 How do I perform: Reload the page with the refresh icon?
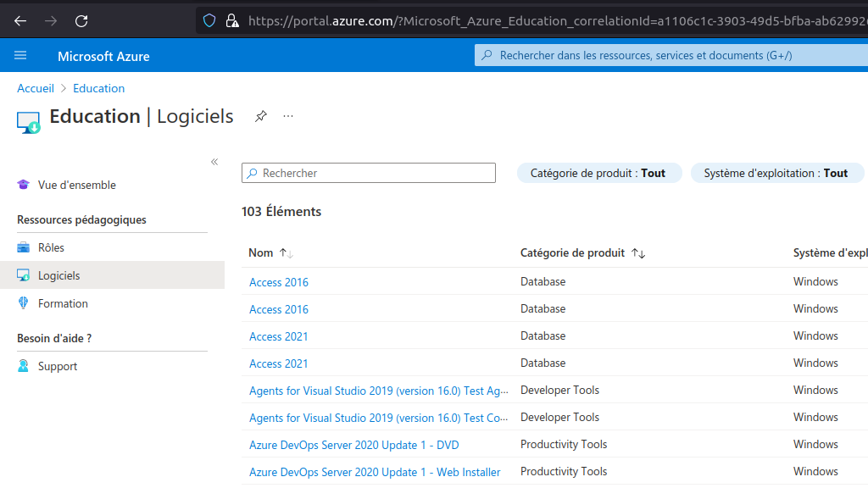(x=81, y=21)
